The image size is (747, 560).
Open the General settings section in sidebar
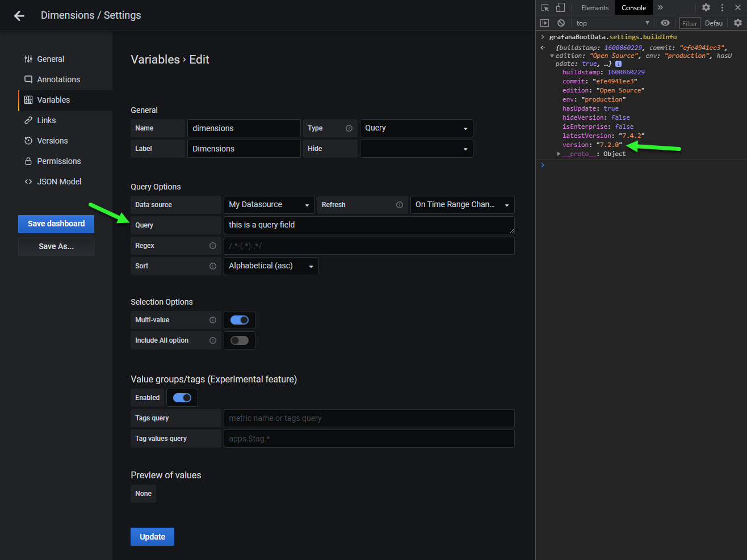[x=51, y=58]
